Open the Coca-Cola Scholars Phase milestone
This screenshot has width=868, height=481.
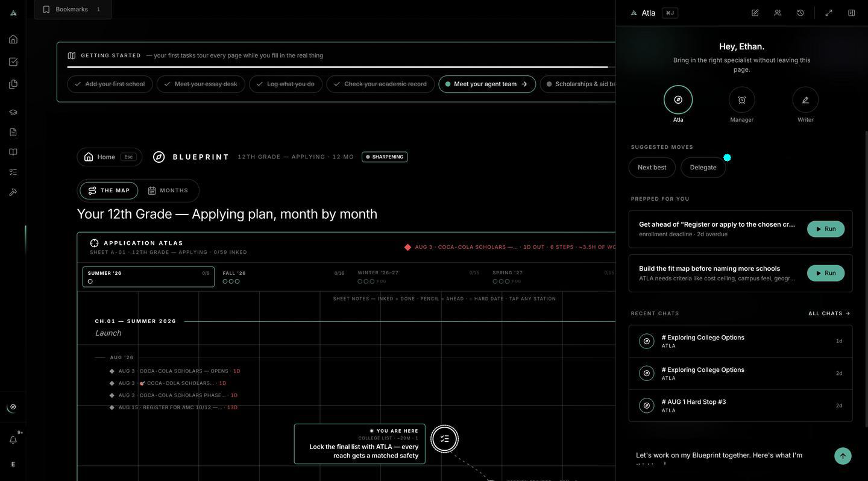pyautogui.click(x=174, y=395)
